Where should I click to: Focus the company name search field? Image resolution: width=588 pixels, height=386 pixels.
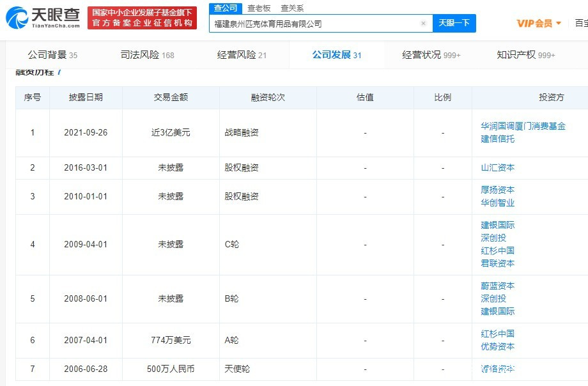[x=321, y=24]
